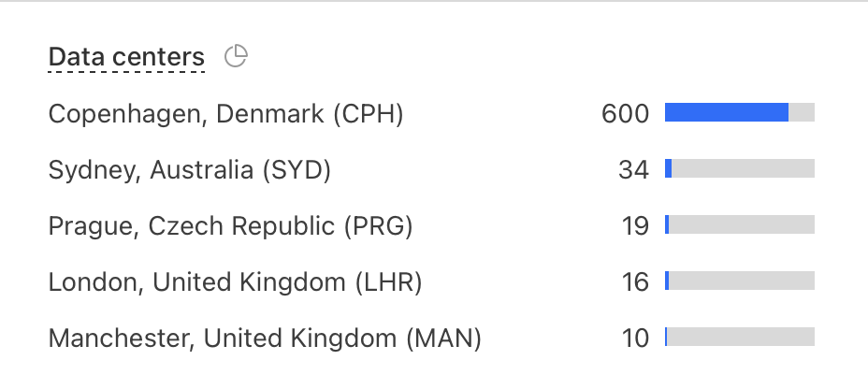Click the 10 count for Manchester
The height and width of the screenshot is (389, 868).
tap(635, 338)
